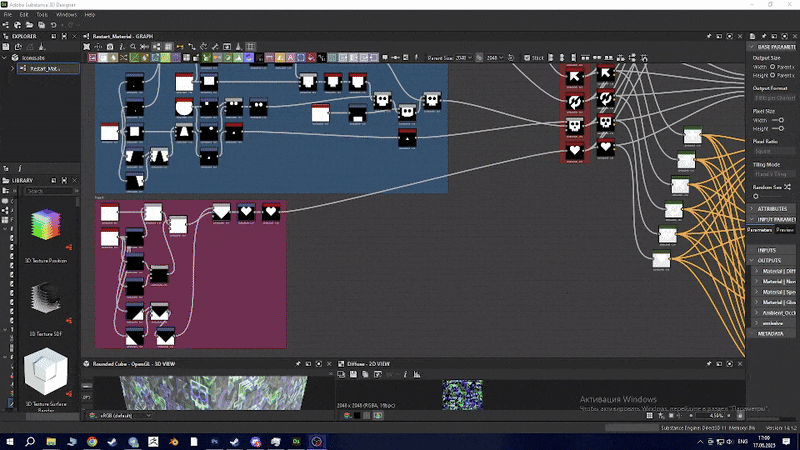Click the skull node in the red frame

[574, 126]
